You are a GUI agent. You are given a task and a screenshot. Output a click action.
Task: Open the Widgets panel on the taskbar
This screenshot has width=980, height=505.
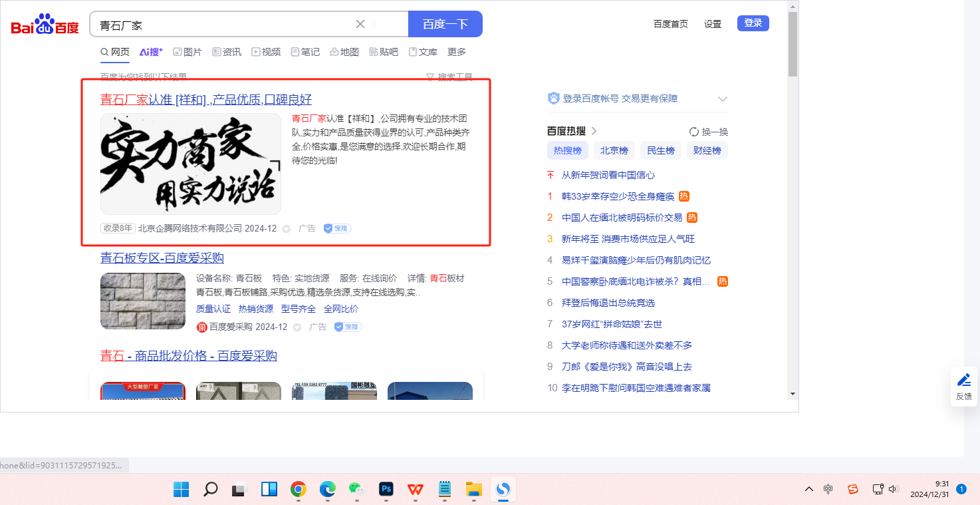(x=269, y=490)
